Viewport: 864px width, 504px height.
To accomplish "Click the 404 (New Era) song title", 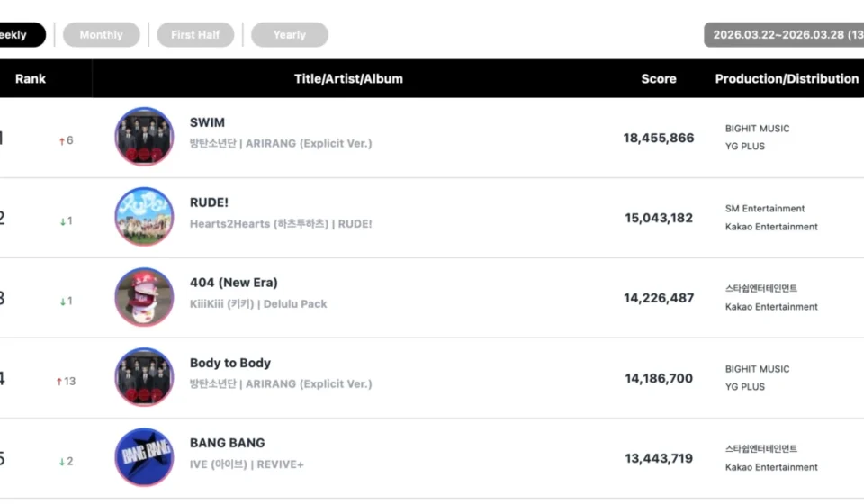I will pos(233,283).
